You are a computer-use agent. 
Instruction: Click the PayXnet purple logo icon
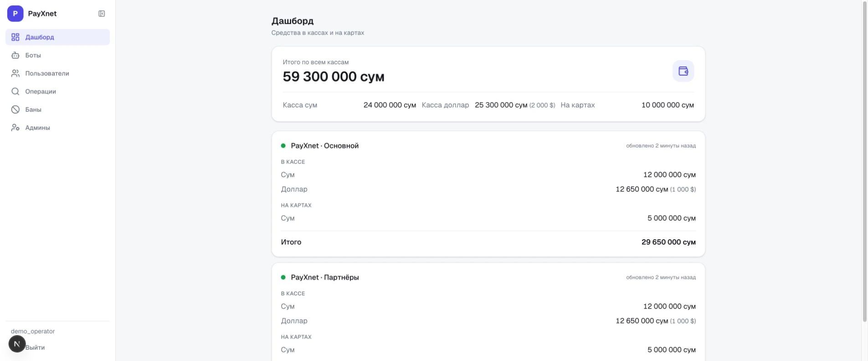tap(15, 14)
